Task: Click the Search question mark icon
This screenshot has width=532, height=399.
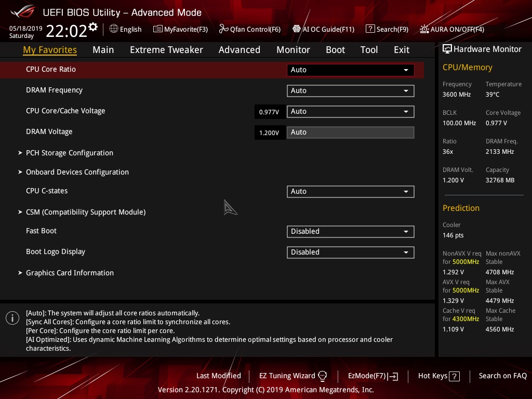Action: (x=370, y=29)
